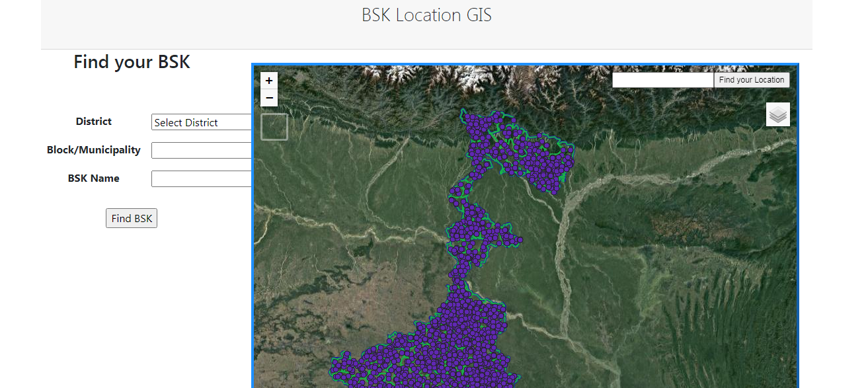Click the Block/Municipality label
This screenshot has width=868, height=388.
[94, 150]
